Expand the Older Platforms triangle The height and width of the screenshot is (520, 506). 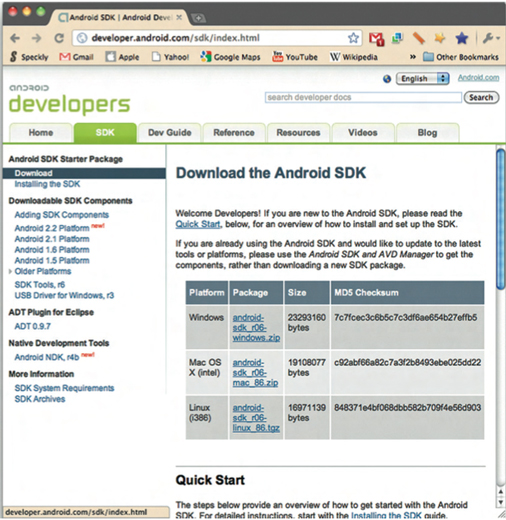tap(10, 271)
